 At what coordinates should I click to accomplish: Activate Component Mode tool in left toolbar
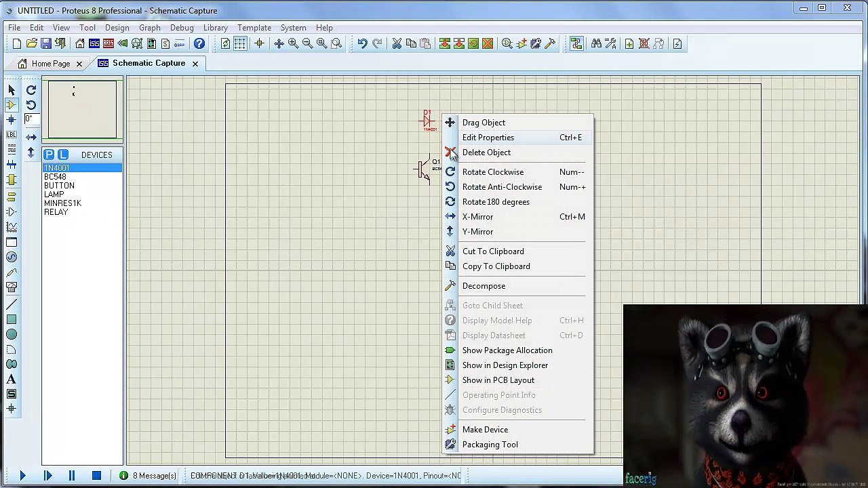click(x=11, y=105)
